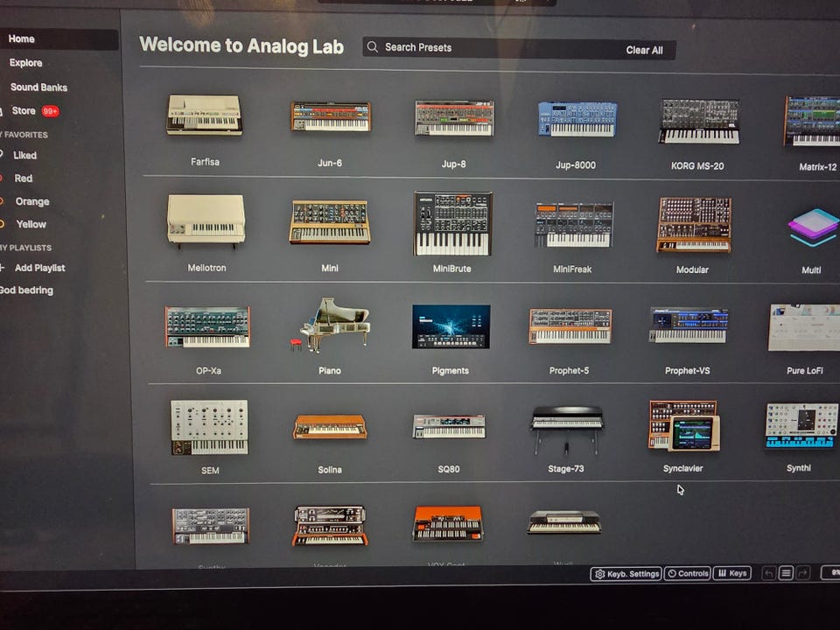The height and width of the screenshot is (630, 840).
Task: Click the redo arrow button
Action: (x=802, y=574)
